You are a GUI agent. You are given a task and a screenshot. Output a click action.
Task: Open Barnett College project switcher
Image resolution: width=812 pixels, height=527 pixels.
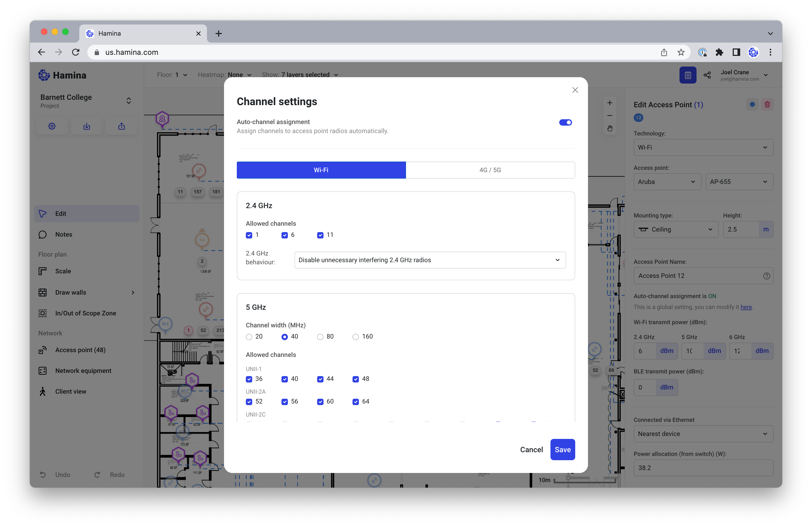pos(129,101)
